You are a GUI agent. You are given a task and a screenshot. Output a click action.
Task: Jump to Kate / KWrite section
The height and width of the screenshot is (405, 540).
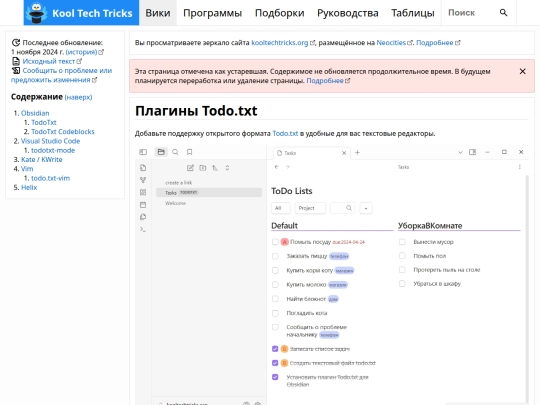(x=42, y=159)
